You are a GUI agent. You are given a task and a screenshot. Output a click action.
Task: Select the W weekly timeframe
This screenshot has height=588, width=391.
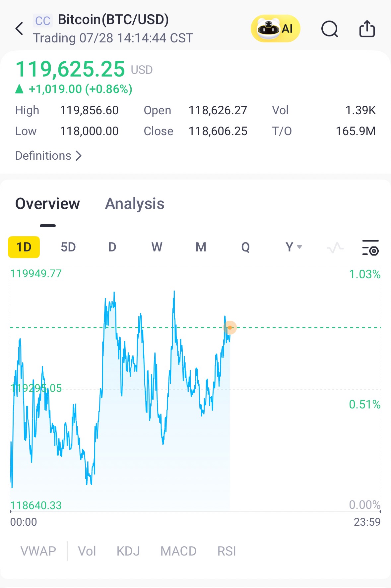tap(157, 247)
